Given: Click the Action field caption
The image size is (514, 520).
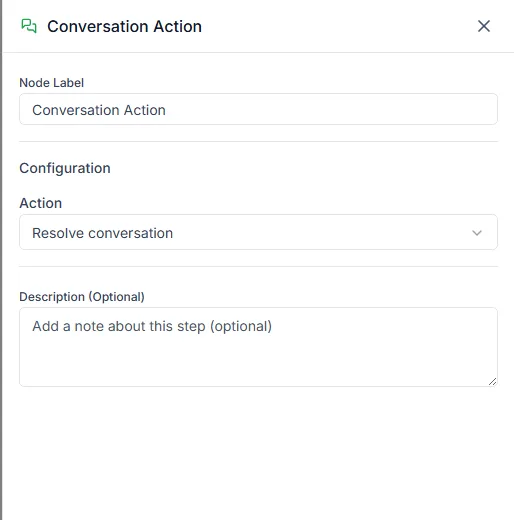Looking at the screenshot, I should click(x=41, y=203).
